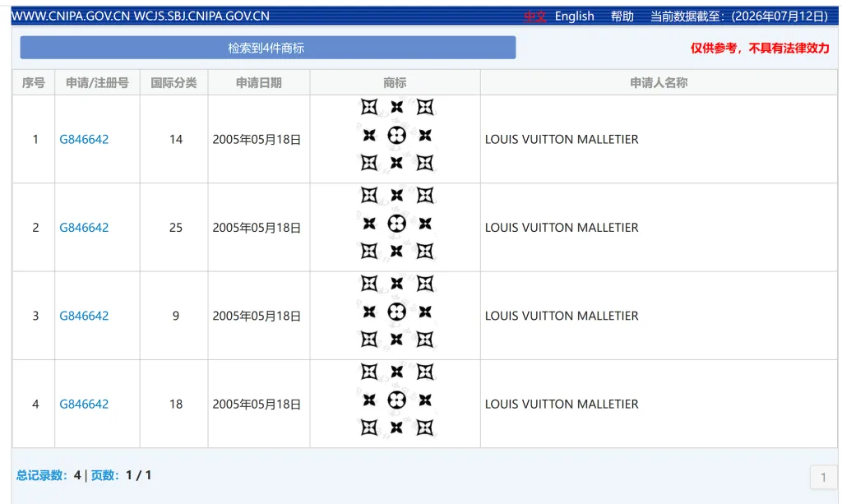
Task: Click the 申请/注册号 column header
Action: coord(97,83)
